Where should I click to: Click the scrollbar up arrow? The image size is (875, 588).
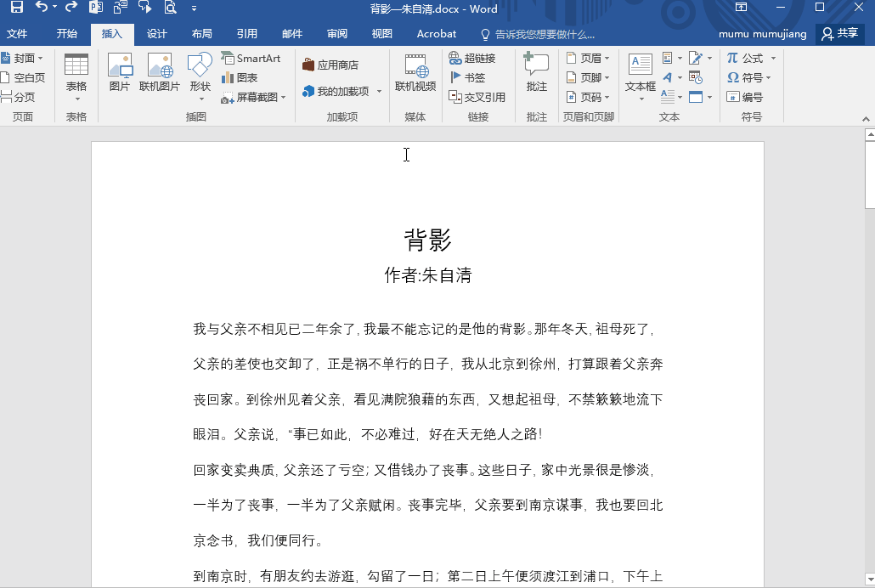pyautogui.click(x=870, y=134)
